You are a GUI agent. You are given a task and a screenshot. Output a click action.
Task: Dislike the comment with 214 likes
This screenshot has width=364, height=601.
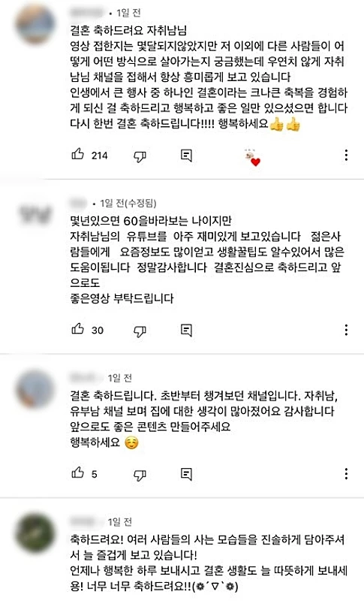click(140, 156)
